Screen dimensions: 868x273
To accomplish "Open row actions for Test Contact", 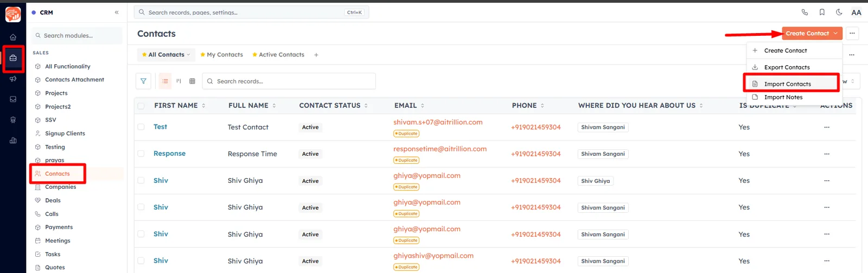I will 827,128.
